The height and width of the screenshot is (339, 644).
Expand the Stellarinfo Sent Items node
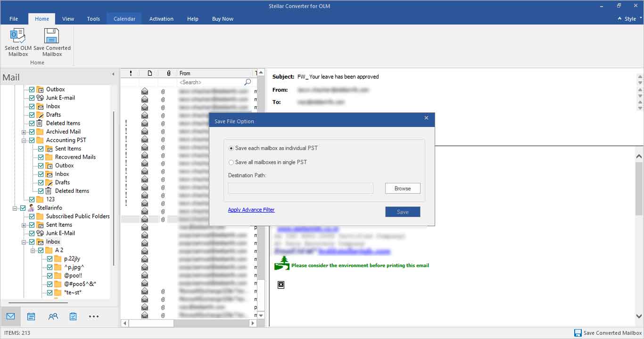(24, 225)
